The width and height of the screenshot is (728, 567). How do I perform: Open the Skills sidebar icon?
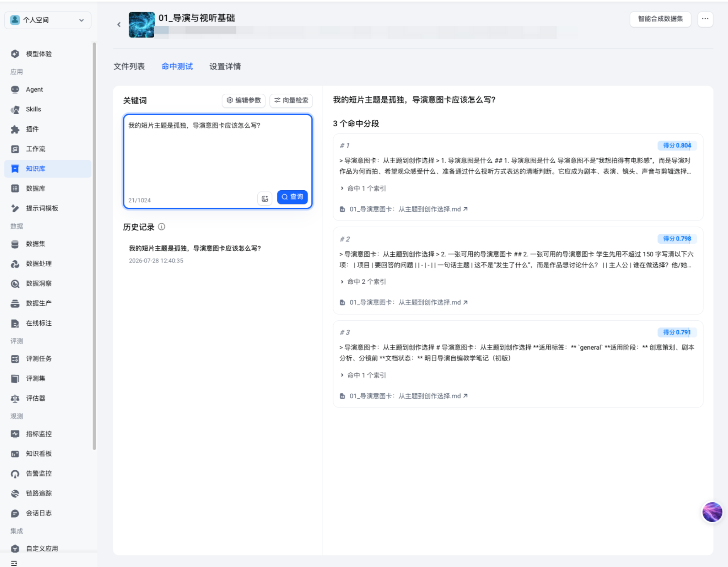coord(15,109)
